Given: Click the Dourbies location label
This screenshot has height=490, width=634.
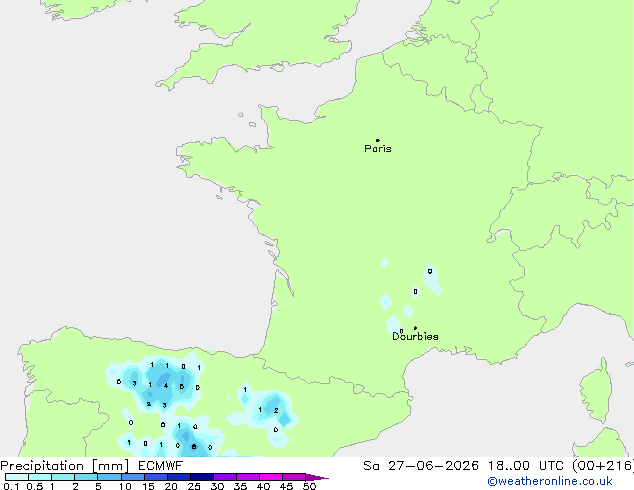Looking at the screenshot, I should [415, 336].
